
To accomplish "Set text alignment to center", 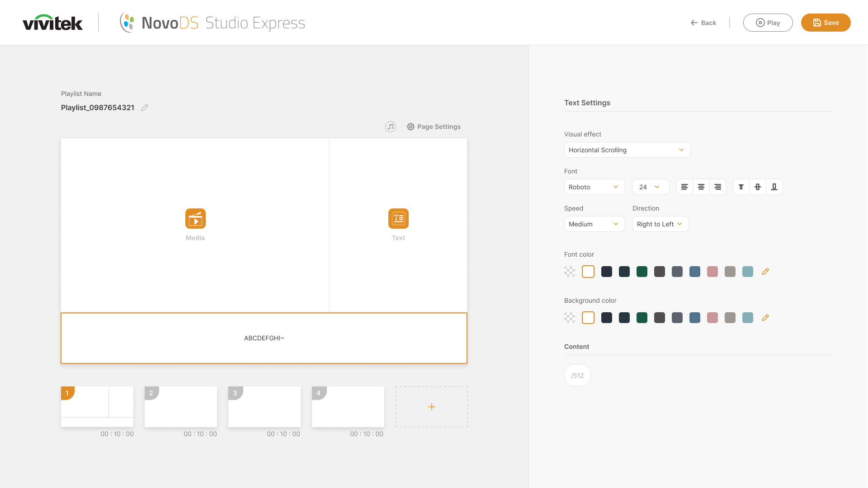I will point(701,187).
